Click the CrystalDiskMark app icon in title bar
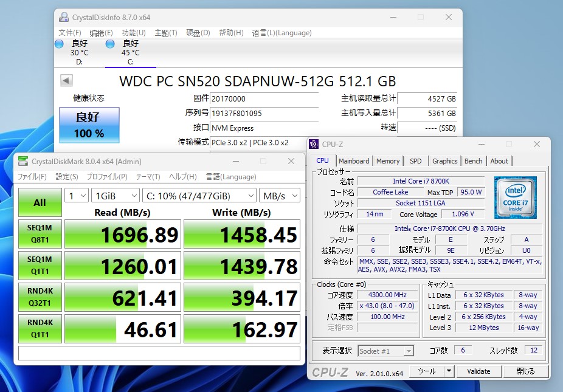 pyautogui.click(x=23, y=161)
